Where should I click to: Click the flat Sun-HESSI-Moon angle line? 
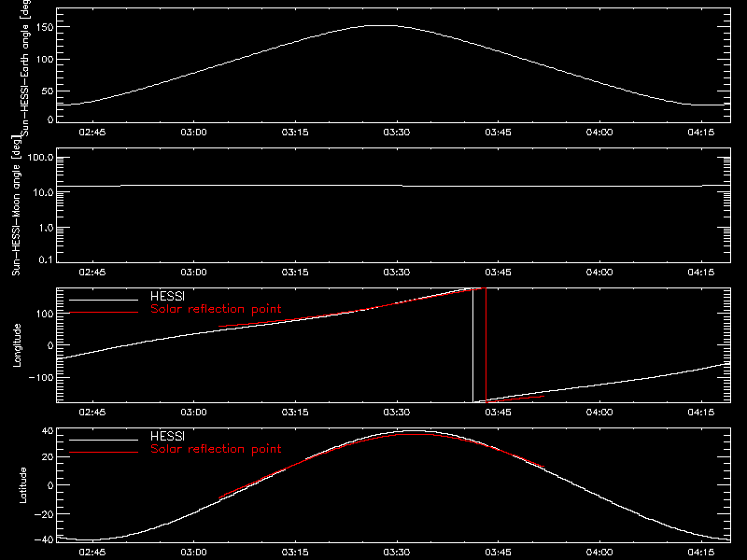coord(393,186)
